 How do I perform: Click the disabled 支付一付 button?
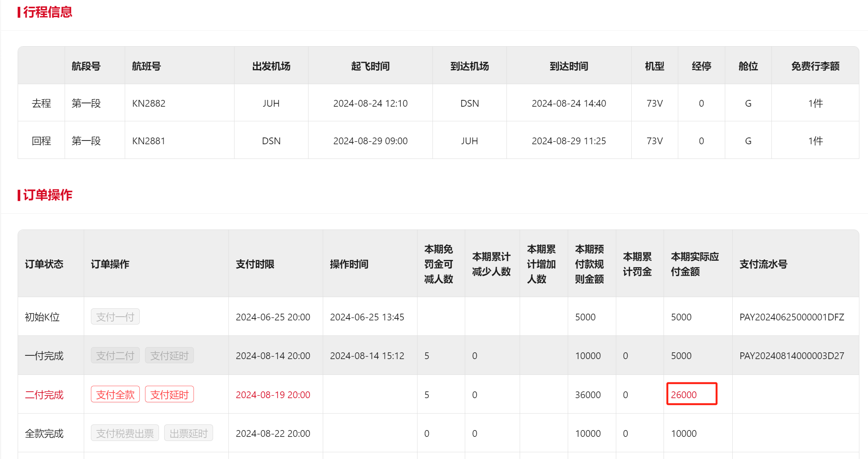coord(115,317)
